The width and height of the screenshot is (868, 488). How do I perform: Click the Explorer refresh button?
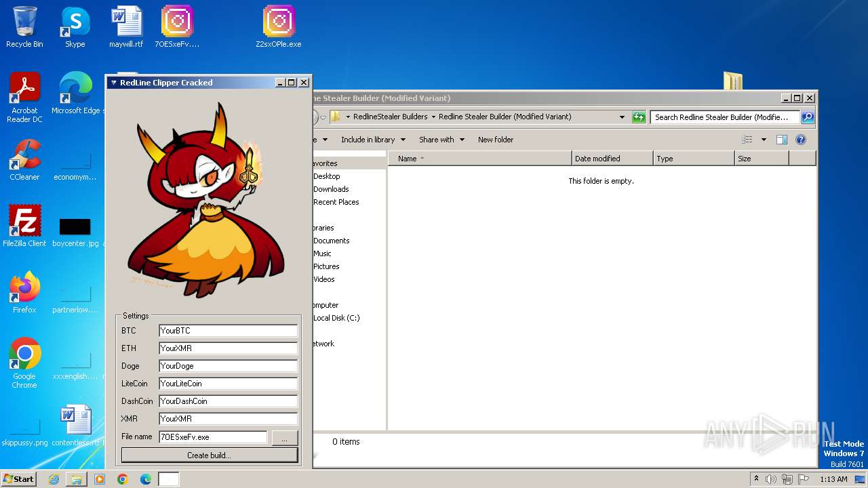(639, 117)
